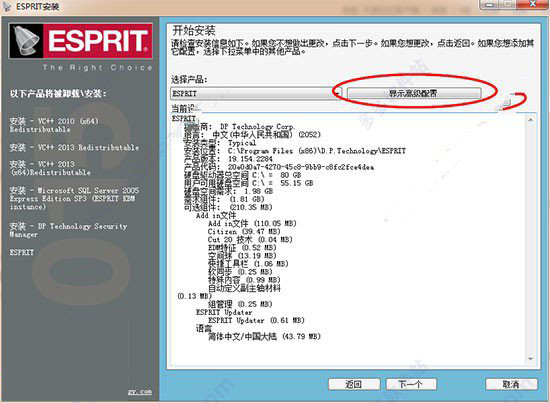Screen dimensions: 550x403
Task: Select DP Technology Security Manager entry
Action: (68, 230)
